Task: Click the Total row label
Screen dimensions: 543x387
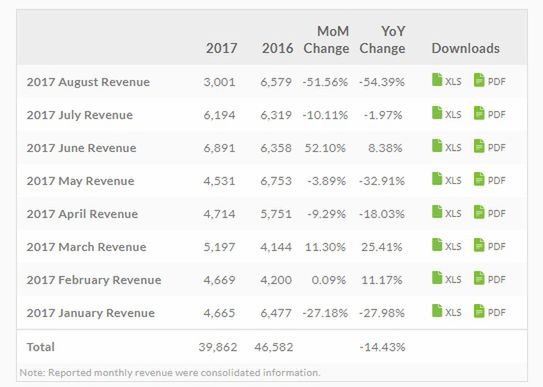Action: [x=41, y=347]
